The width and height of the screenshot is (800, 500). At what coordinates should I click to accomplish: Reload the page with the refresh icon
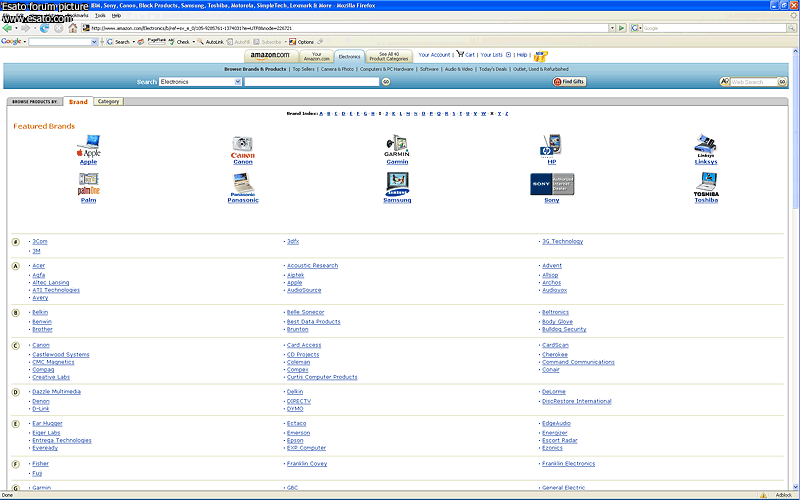[45, 28]
